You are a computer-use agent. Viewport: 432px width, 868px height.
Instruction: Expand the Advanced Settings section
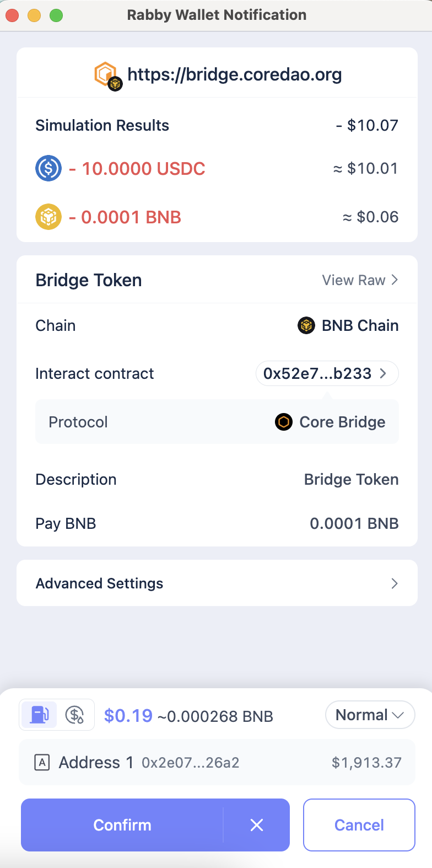click(217, 583)
